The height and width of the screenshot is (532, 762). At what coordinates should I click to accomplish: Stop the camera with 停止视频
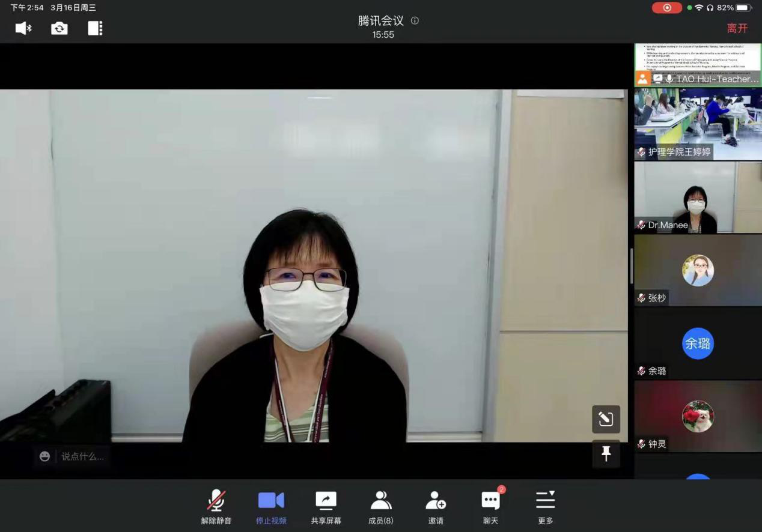(x=271, y=508)
